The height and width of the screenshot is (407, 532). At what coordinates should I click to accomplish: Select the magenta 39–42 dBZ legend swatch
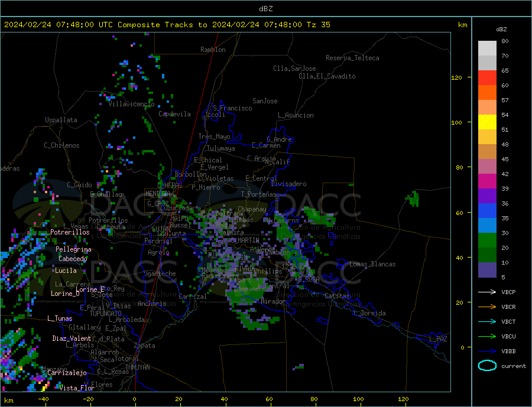[x=487, y=181]
